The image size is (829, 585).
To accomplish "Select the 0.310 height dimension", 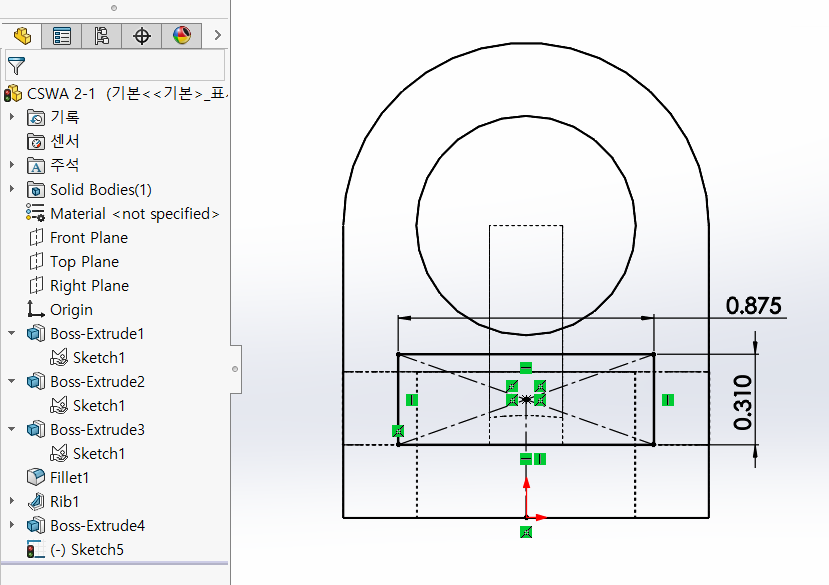I will (743, 403).
